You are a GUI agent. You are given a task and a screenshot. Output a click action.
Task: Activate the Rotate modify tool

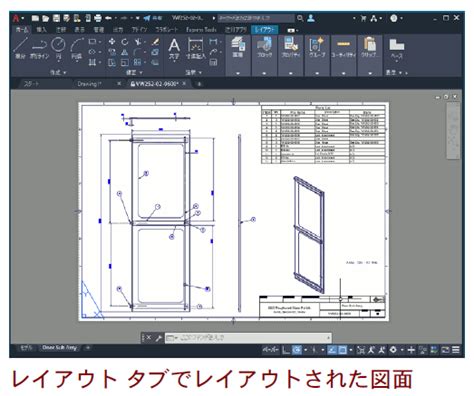pos(125,41)
